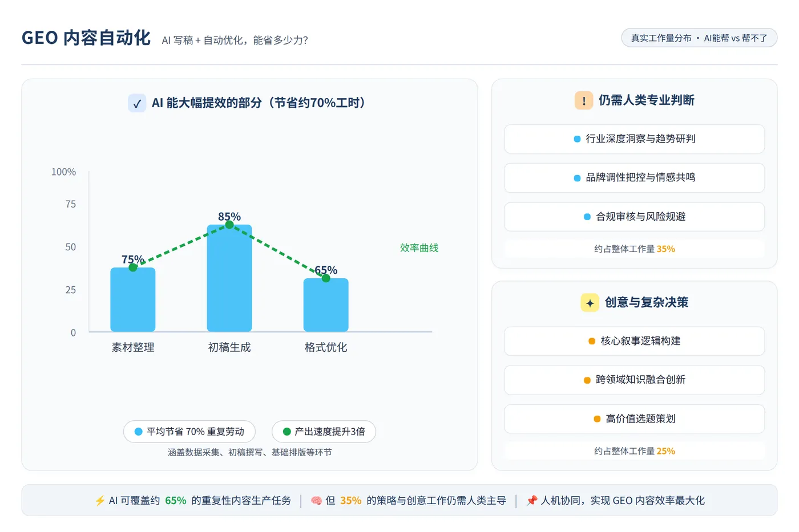799x532 pixels.
Task: Click the subtitle AI 写稿 + 自动优化，能省多少力?
Action: pyautogui.click(x=235, y=40)
